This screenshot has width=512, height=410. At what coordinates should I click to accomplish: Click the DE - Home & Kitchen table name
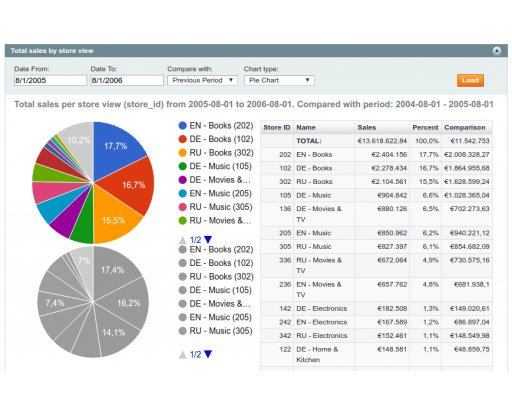point(317,355)
